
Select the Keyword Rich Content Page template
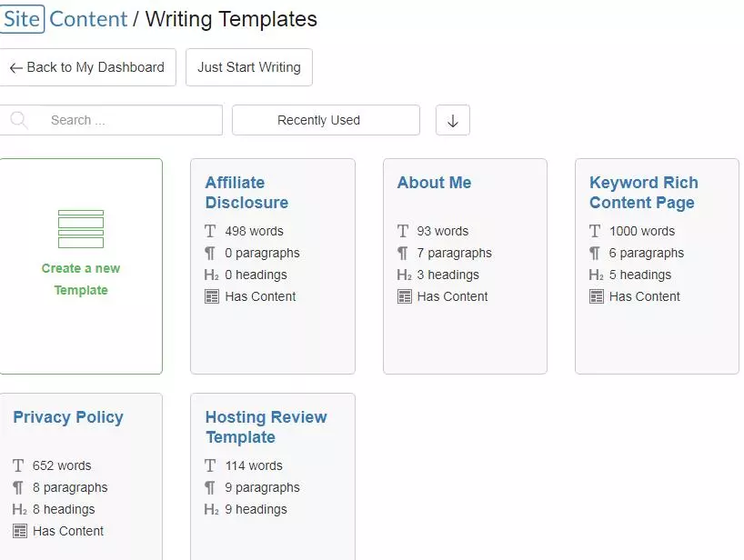pos(657,266)
